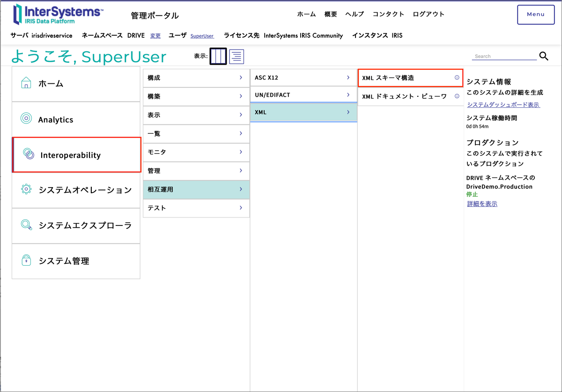The height and width of the screenshot is (392, 562).
Task: Choose UN/EDIFACT in the submenu
Action: coord(303,95)
